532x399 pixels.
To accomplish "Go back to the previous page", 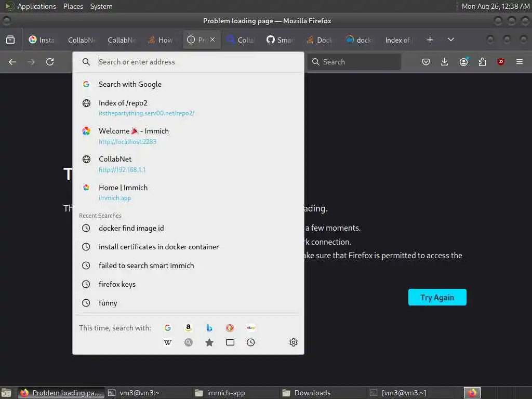I will 12,62.
